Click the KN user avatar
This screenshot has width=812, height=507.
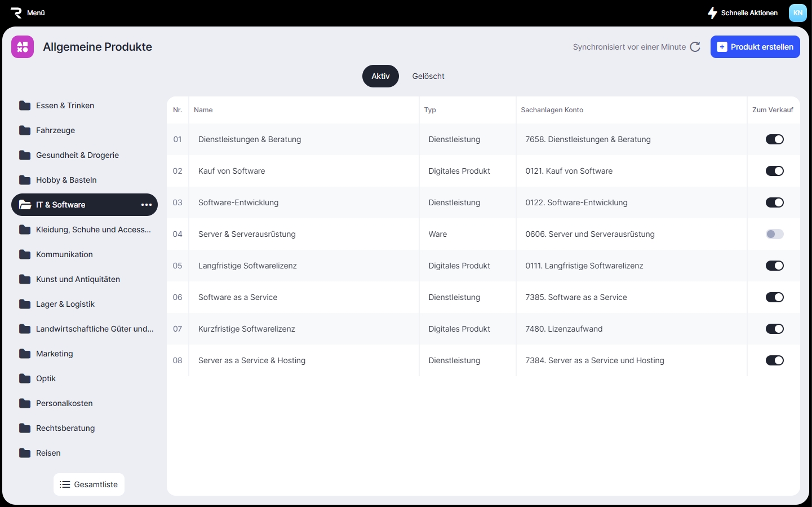[x=797, y=13]
